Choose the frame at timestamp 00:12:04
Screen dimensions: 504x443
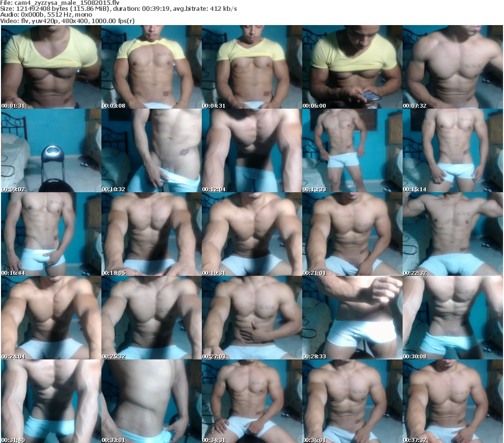(252, 150)
